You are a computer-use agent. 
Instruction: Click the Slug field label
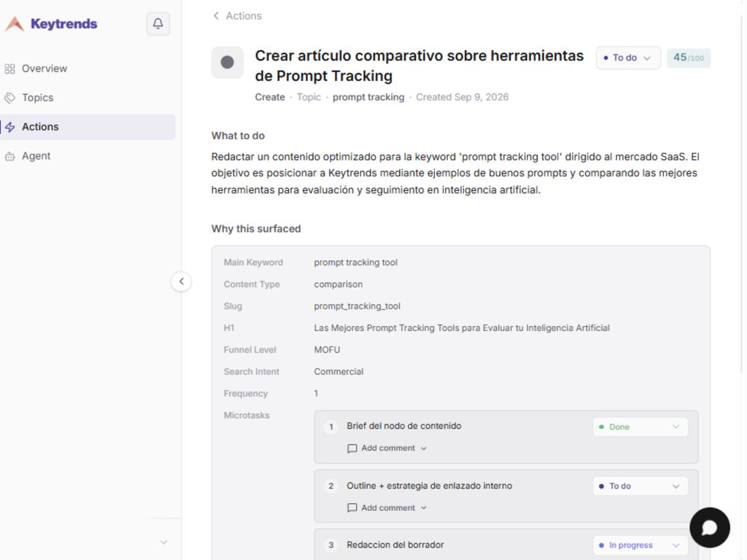tap(233, 306)
